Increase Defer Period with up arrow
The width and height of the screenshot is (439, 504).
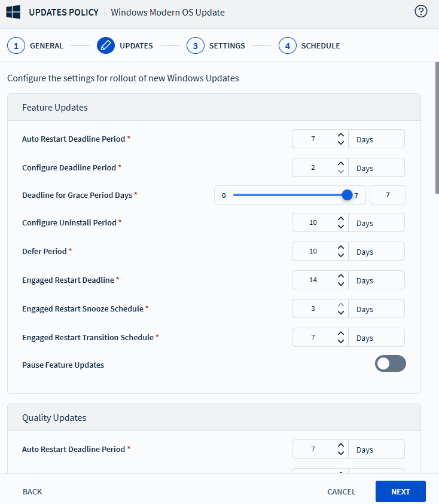(x=341, y=248)
